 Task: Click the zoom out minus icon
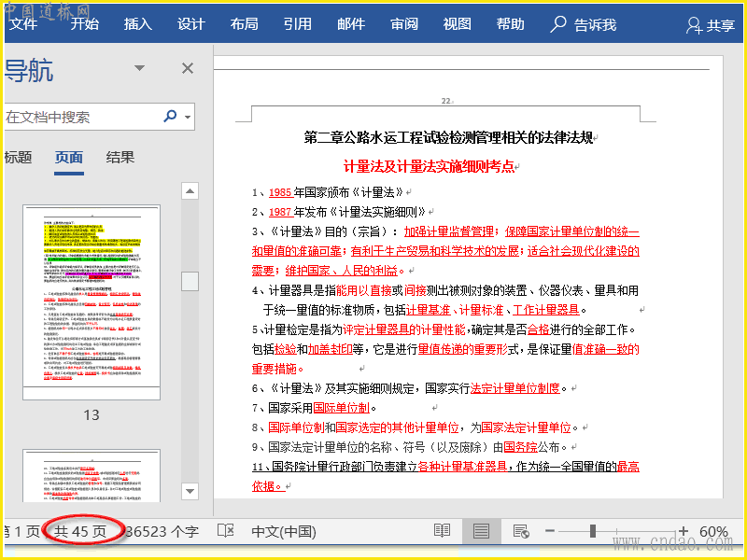click(x=550, y=531)
